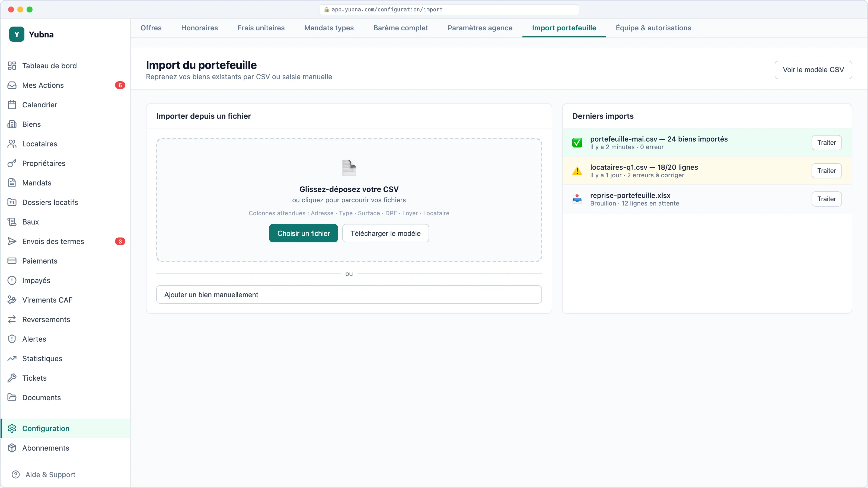This screenshot has height=488, width=868.
Task: Click warning triangle icon for locataires-q1.csv
Action: (x=577, y=171)
